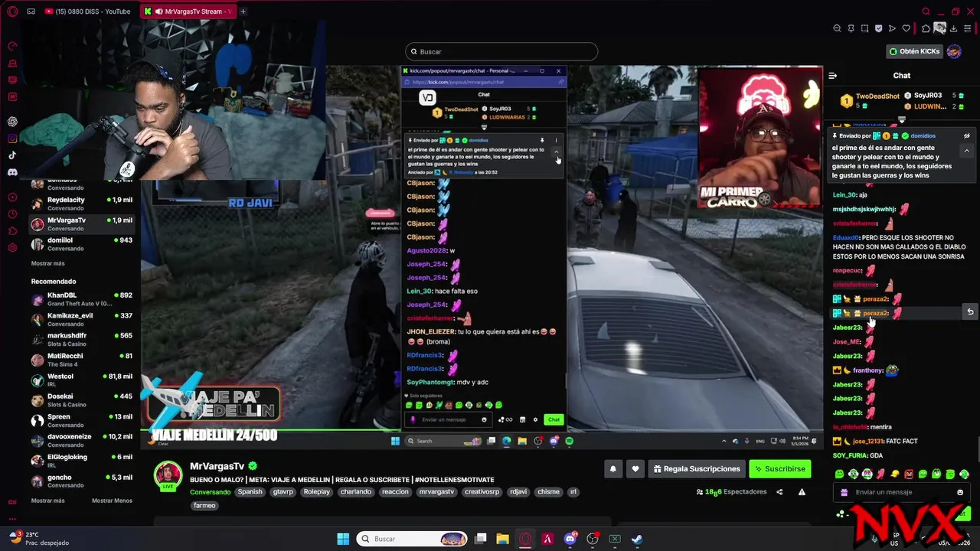The image size is (980, 551).
Task: Click the Obtén KICKs button
Action: [x=914, y=51]
